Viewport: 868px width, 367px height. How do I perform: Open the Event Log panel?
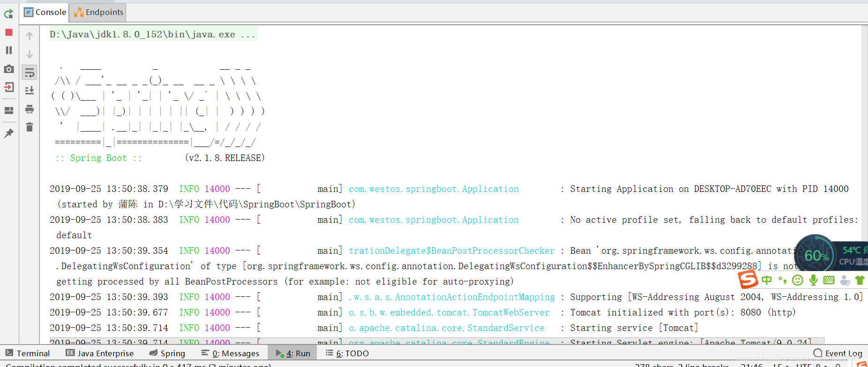(838, 353)
